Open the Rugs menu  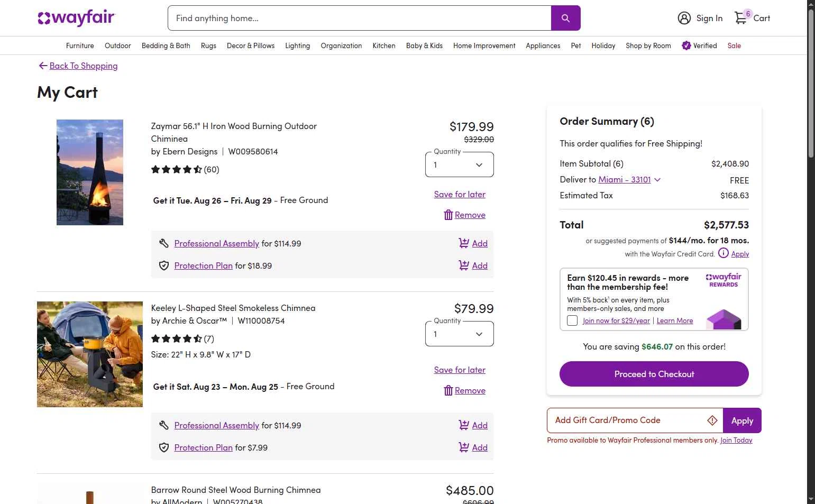point(208,45)
